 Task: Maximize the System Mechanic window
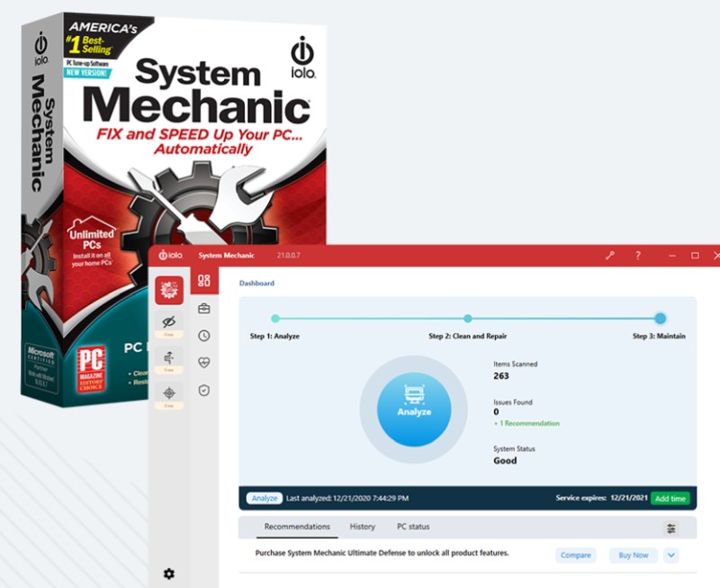(695, 256)
